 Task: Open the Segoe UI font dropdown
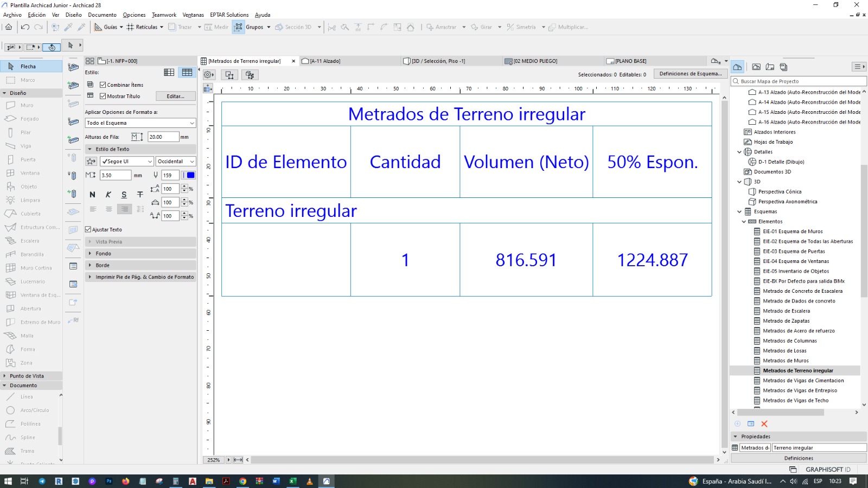pyautogui.click(x=127, y=162)
